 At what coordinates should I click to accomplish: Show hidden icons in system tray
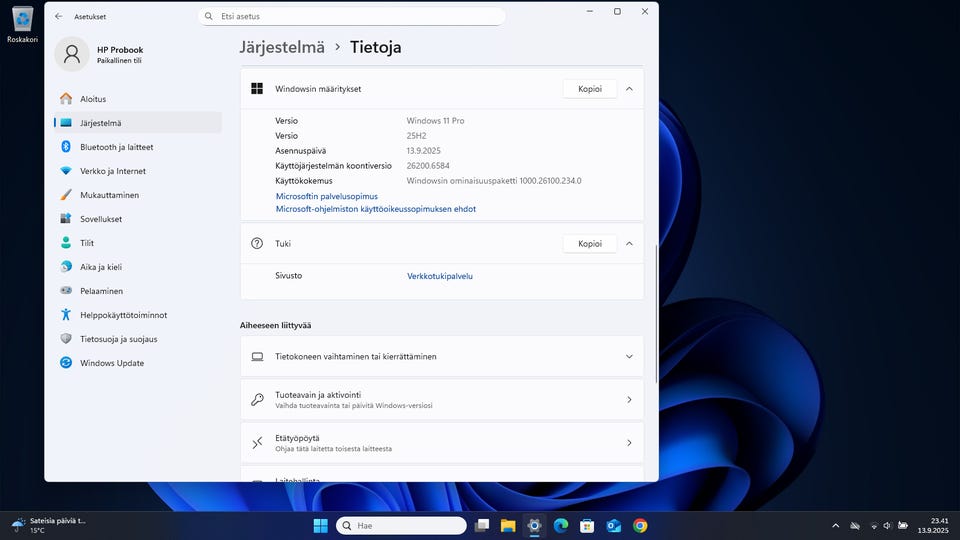pyautogui.click(x=836, y=526)
